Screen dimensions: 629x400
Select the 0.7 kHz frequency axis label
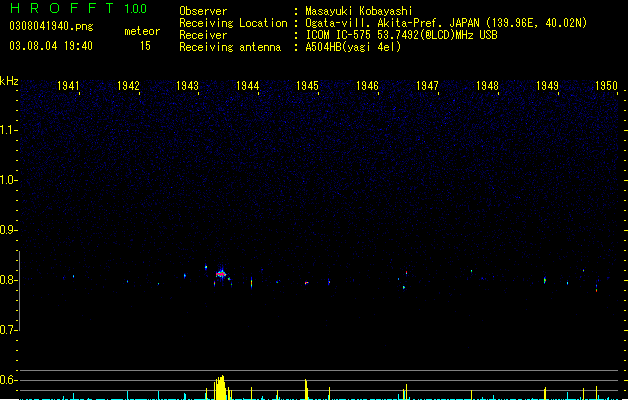(x=7, y=330)
